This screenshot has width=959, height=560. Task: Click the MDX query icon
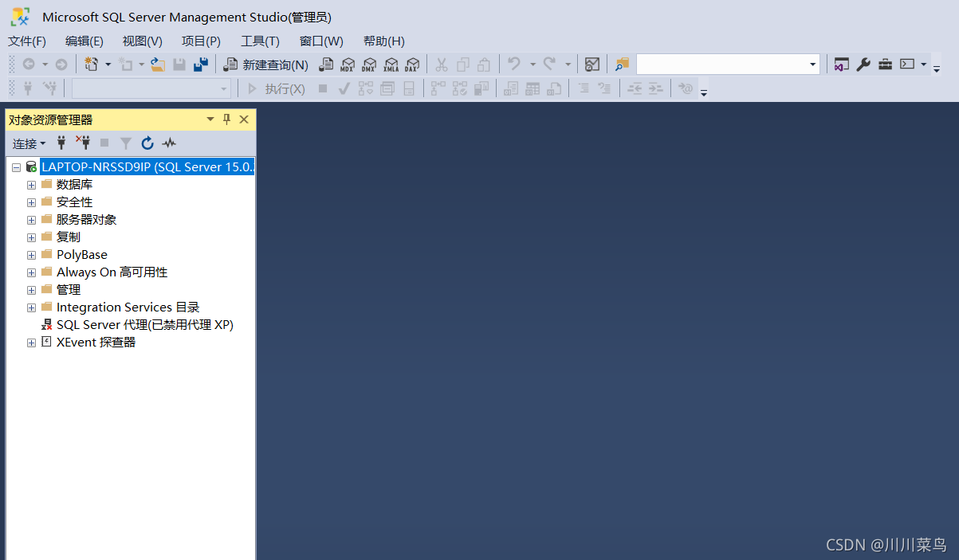coord(348,65)
